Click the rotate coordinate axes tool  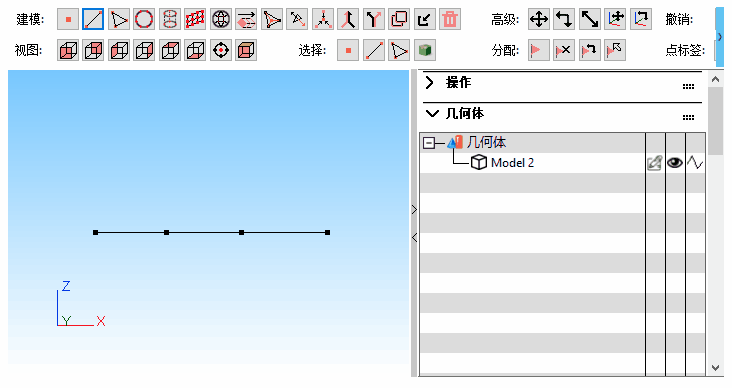640,19
